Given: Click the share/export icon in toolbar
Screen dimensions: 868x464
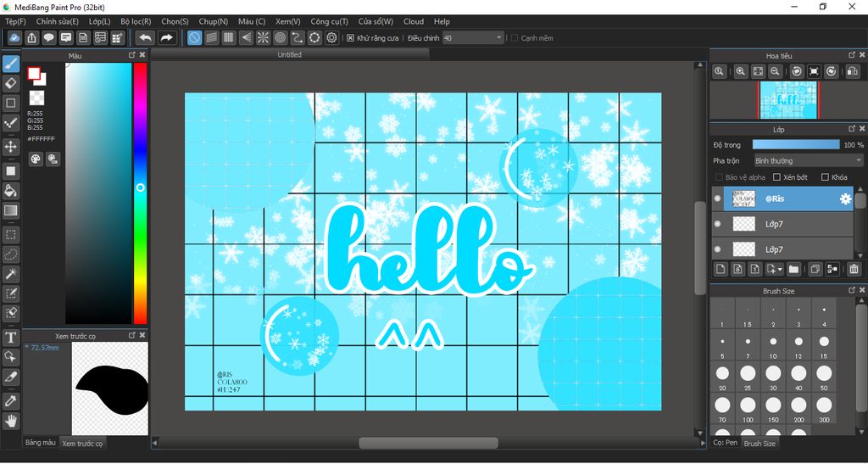Looking at the screenshot, I should click(x=32, y=37).
